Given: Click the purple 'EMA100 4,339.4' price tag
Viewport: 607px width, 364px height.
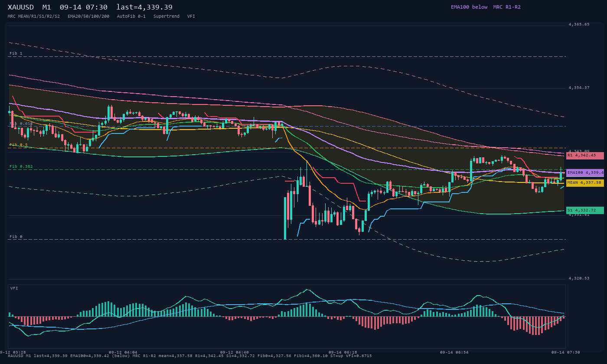Looking at the screenshot, I should 585,172.
